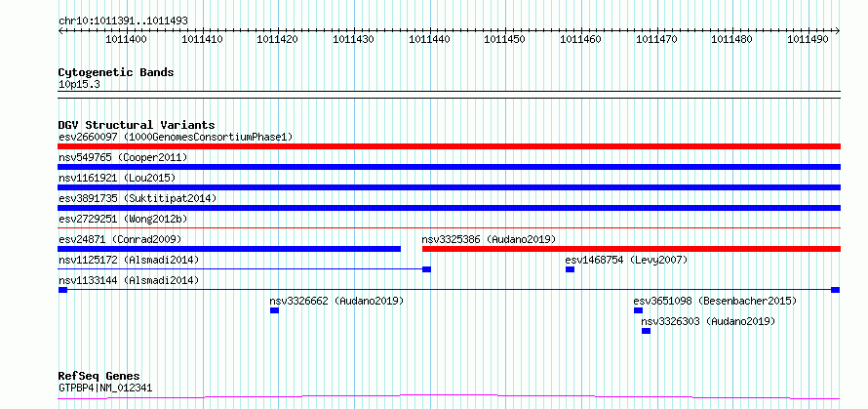Click the small blue block under esv1468754 (Levy2007)
Screen dimensions: 868x409
coord(570,269)
